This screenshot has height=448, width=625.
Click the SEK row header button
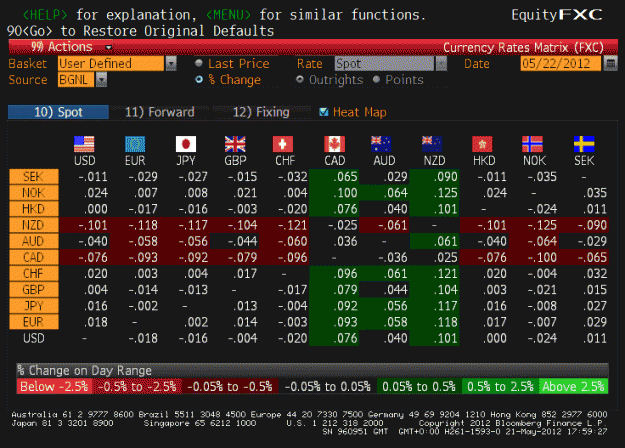click(x=34, y=177)
